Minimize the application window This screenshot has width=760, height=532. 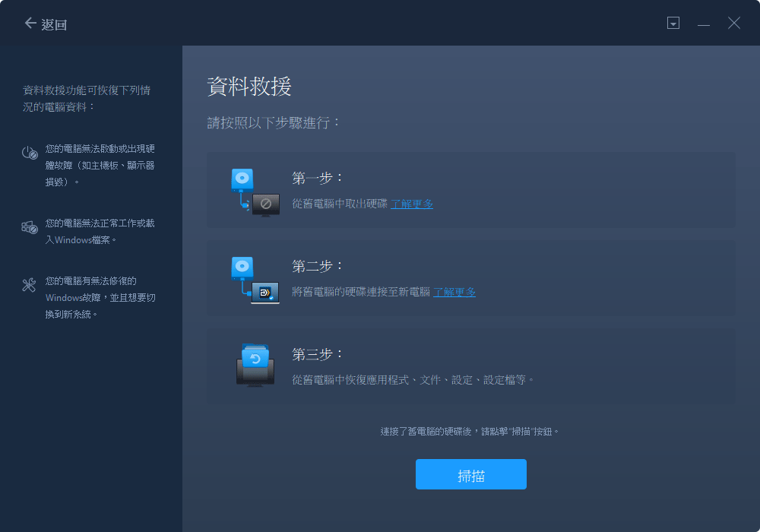704,23
